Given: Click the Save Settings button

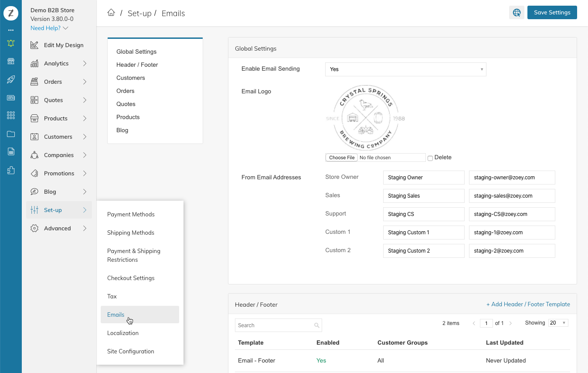Looking at the screenshot, I should [x=552, y=12].
